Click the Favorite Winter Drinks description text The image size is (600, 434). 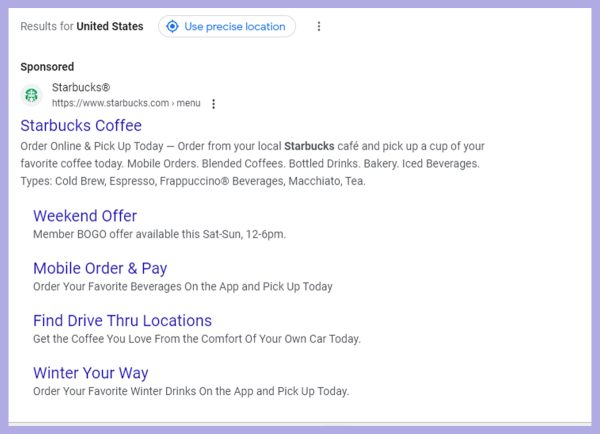pos(190,391)
